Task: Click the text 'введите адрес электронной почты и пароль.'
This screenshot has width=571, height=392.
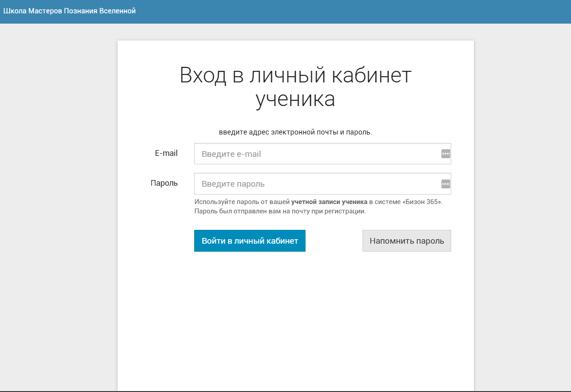Action: point(295,132)
